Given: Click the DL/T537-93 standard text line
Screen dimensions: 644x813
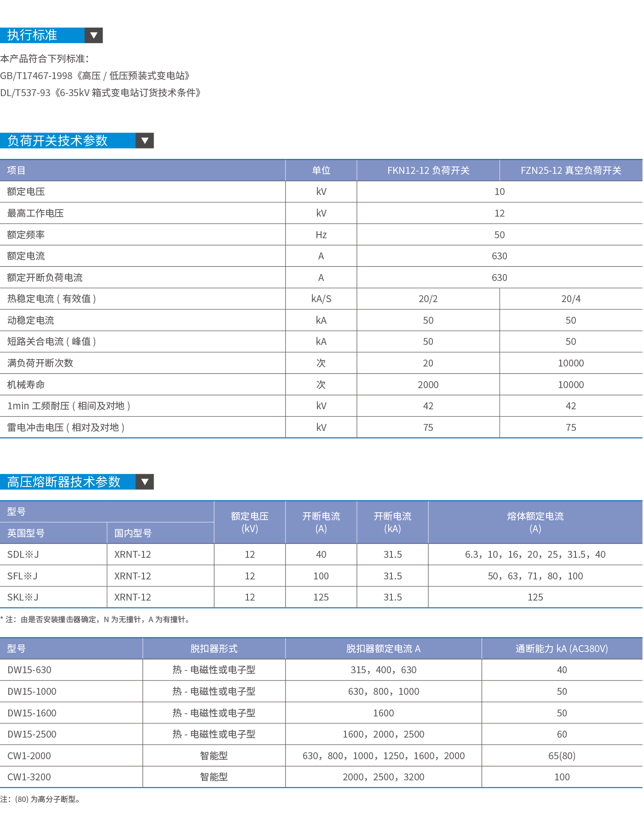Looking at the screenshot, I should 100,93.
